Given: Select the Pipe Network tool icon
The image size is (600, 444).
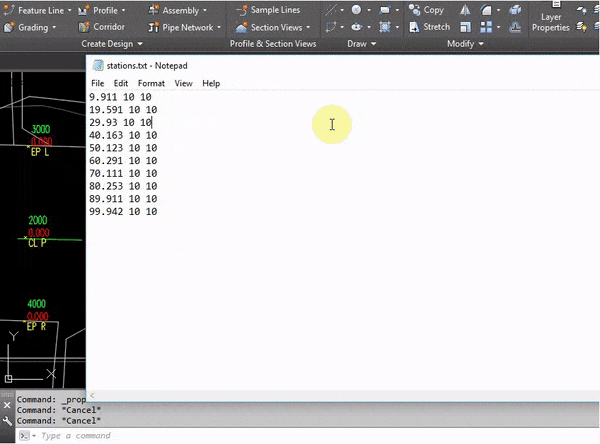Looking at the screenshot, I should click(153, 27).
